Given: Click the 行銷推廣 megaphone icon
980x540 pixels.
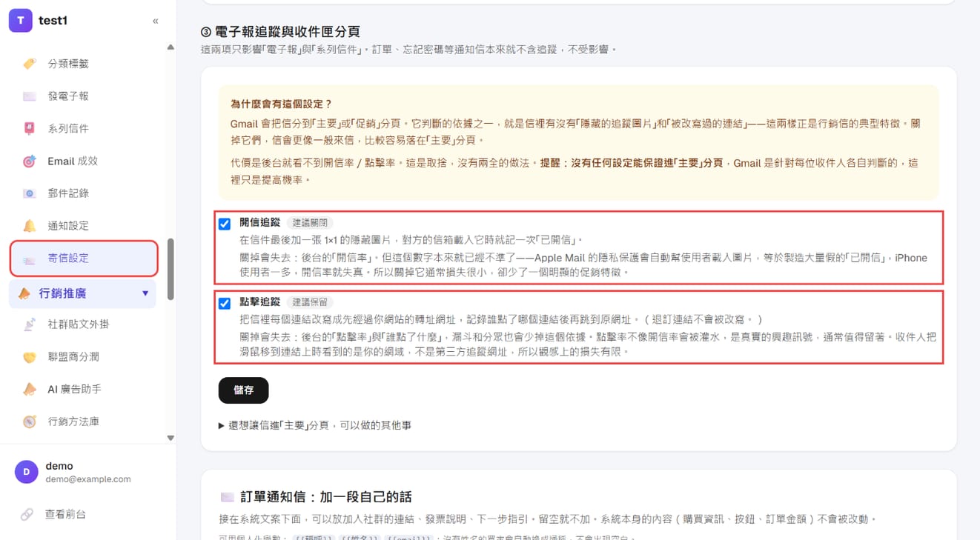Looking at the screenshot, I should pyautogui.click(x=24, y=293).
